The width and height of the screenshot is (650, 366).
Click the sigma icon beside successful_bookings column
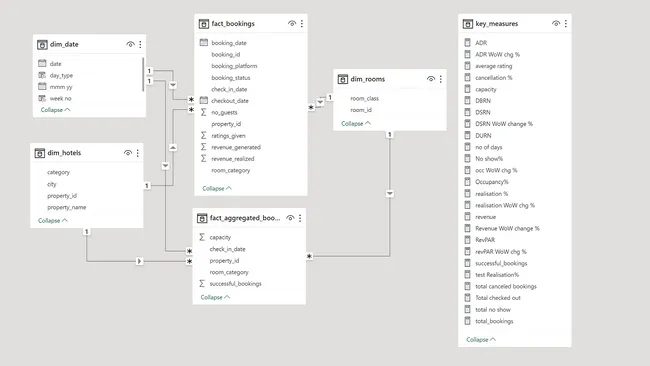point(202,283)
